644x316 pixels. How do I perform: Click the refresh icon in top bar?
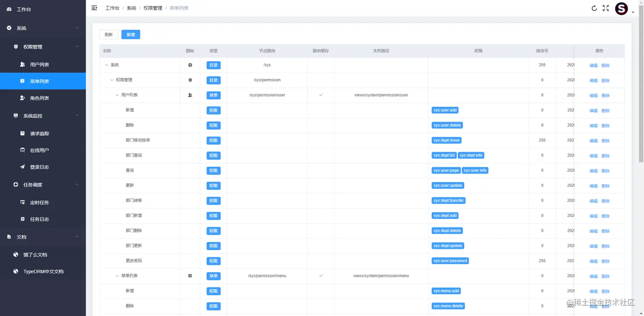click(x=594, y=8)
